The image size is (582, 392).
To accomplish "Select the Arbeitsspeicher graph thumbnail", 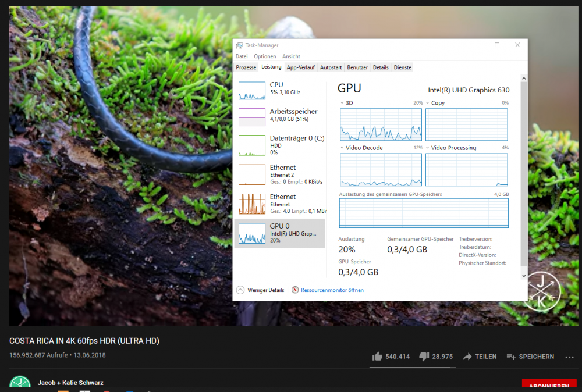I will [x=252, y=117].
